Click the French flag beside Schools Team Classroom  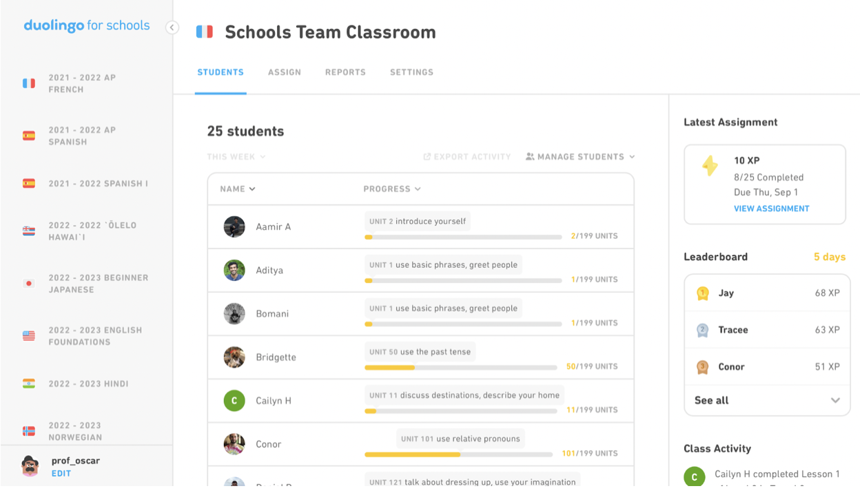tap(205, 32)
